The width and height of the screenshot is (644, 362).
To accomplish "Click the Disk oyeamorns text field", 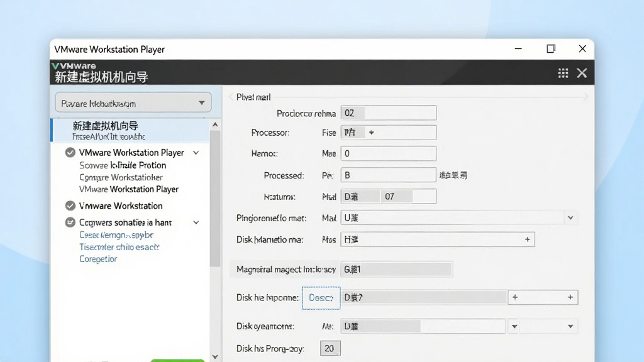I will [423, 326].
